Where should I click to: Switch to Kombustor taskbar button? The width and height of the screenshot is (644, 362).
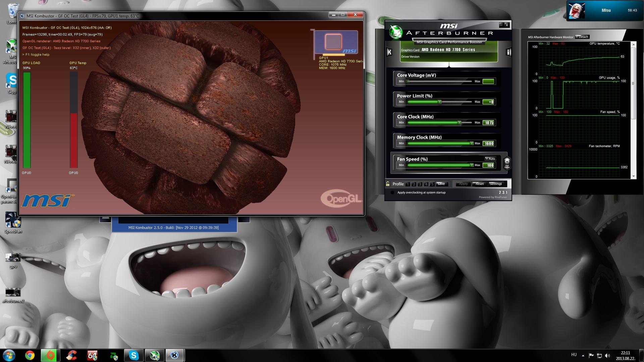coord(175,355)
